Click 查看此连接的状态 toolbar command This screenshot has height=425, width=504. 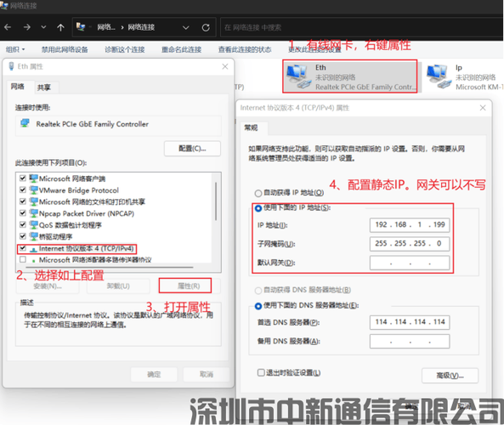[x=245, y=49]
